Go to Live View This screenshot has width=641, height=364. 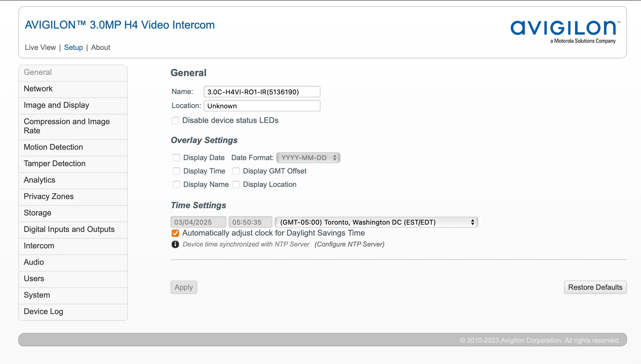coord(40,47)
